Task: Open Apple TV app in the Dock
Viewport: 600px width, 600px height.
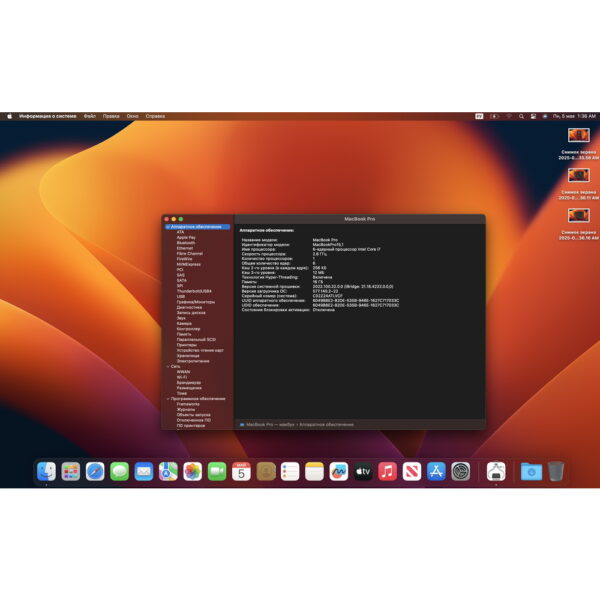Action: point(363,471)
